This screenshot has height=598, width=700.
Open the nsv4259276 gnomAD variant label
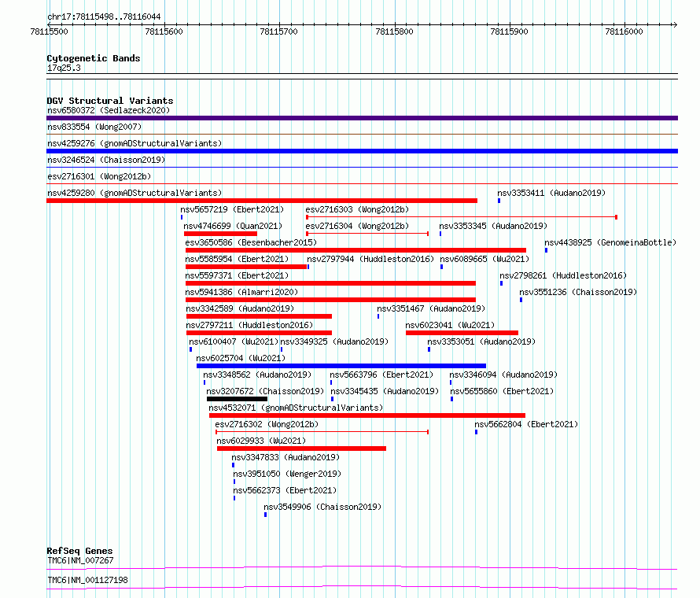click(x=134, y=143)
